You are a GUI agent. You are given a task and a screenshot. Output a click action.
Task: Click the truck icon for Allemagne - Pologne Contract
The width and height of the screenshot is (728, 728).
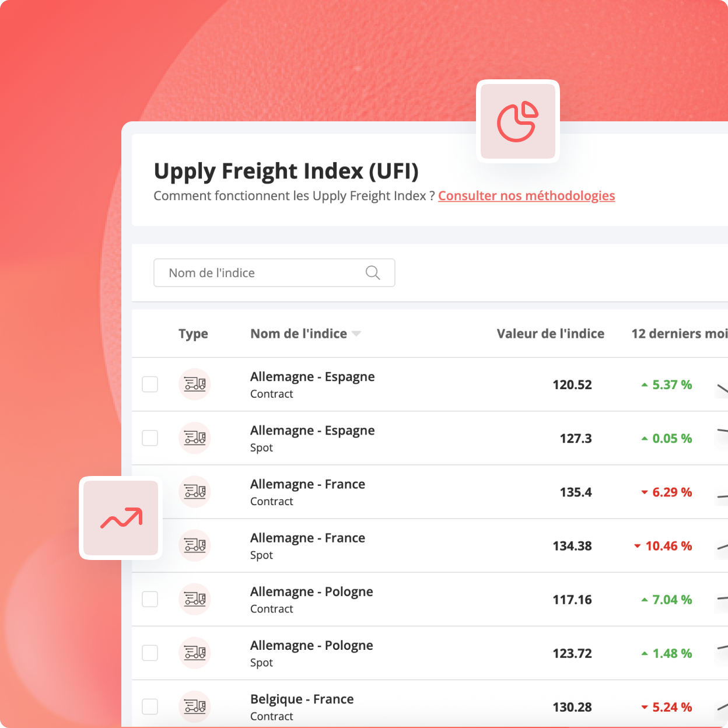click(195, 599)
